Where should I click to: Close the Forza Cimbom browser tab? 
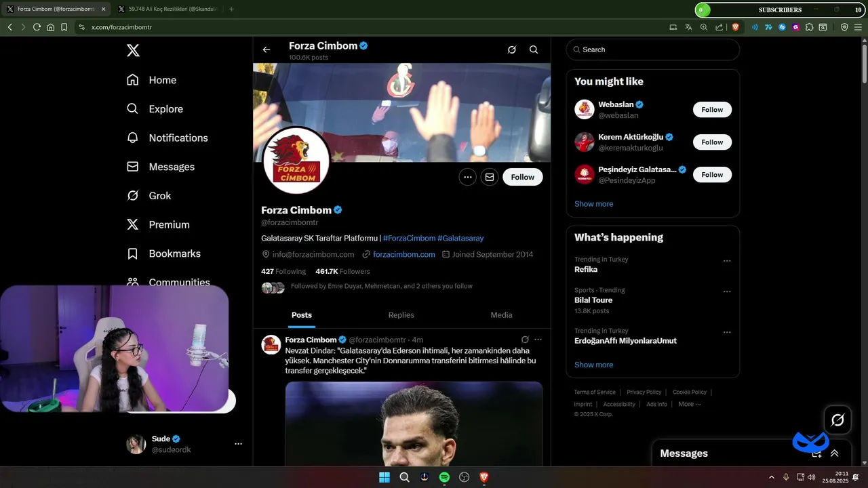coord(103,9)
